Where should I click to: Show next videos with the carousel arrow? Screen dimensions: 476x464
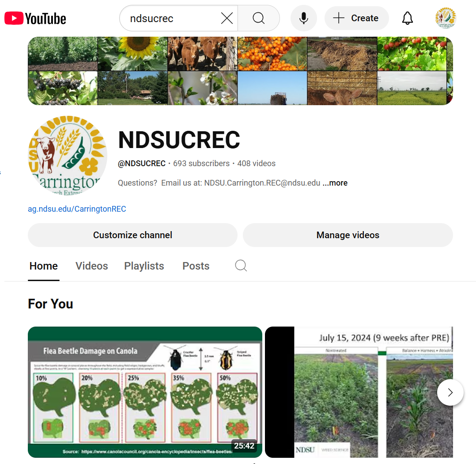click(x=450, y=392)
